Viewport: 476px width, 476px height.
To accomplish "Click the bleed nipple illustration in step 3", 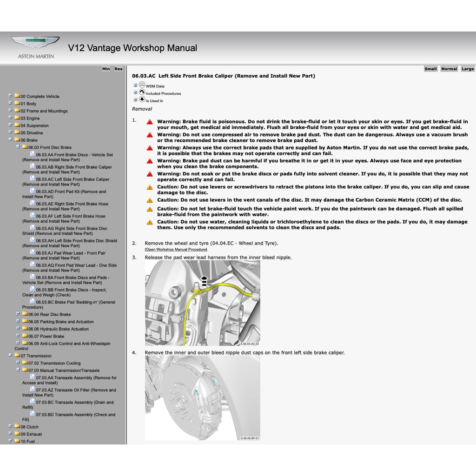I will point(203,302).
